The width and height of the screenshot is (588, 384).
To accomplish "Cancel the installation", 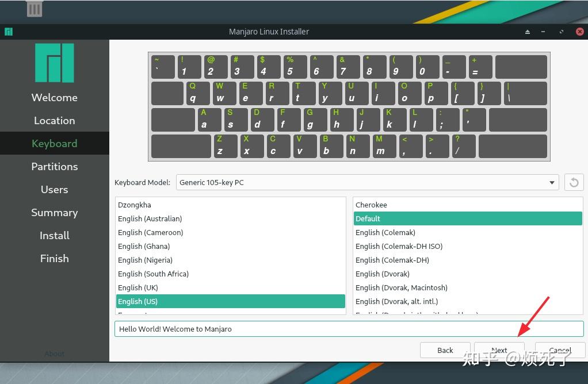I will [x=559, y=350].
